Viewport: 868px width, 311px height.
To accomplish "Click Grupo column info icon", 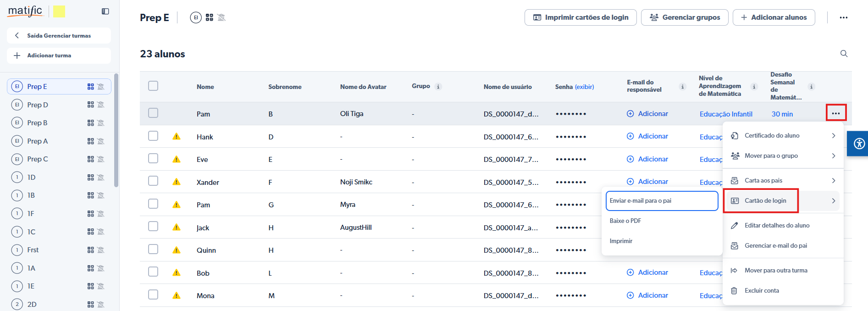I will click(x=438, y=87).
